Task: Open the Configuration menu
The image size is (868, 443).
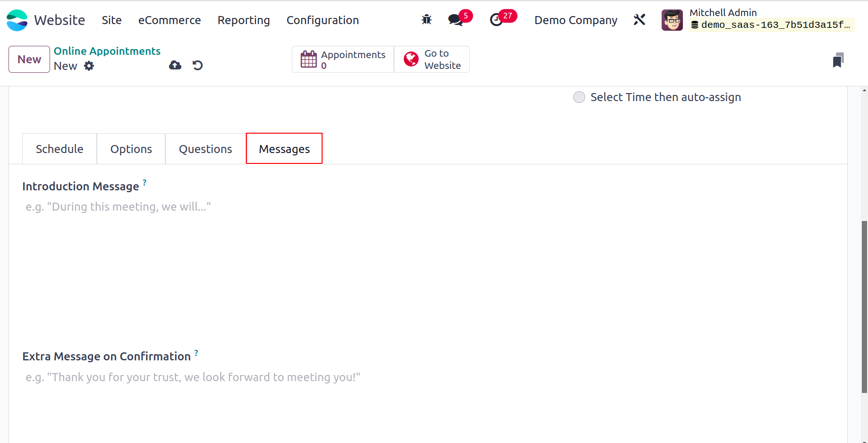Action: pos(323,20)
